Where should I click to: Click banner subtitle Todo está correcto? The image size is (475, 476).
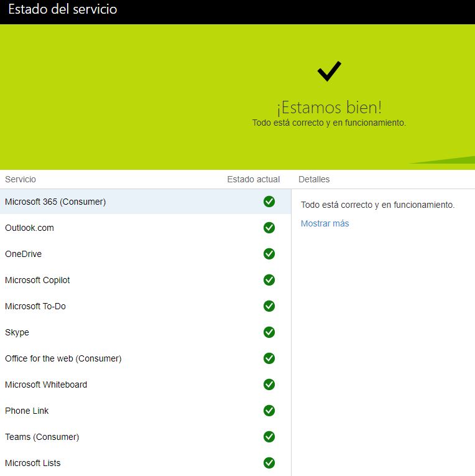329,123
